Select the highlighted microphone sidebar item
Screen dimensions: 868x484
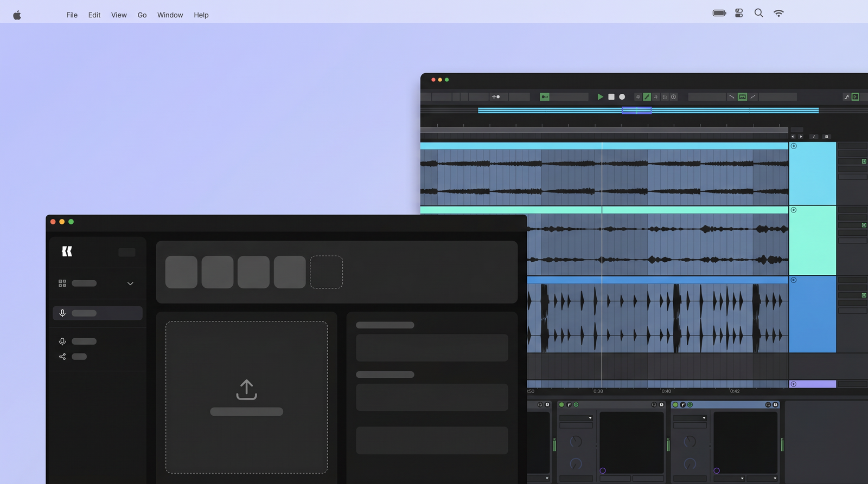click(x=98, y=313)
